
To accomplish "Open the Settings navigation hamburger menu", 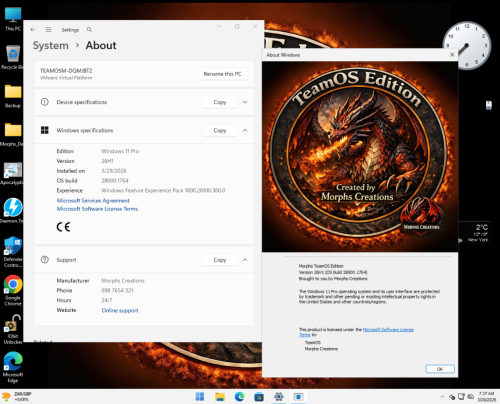I will tap(49, 29).
